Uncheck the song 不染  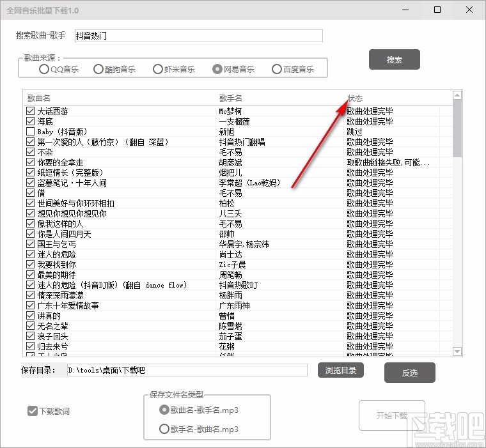click(31, 152)
